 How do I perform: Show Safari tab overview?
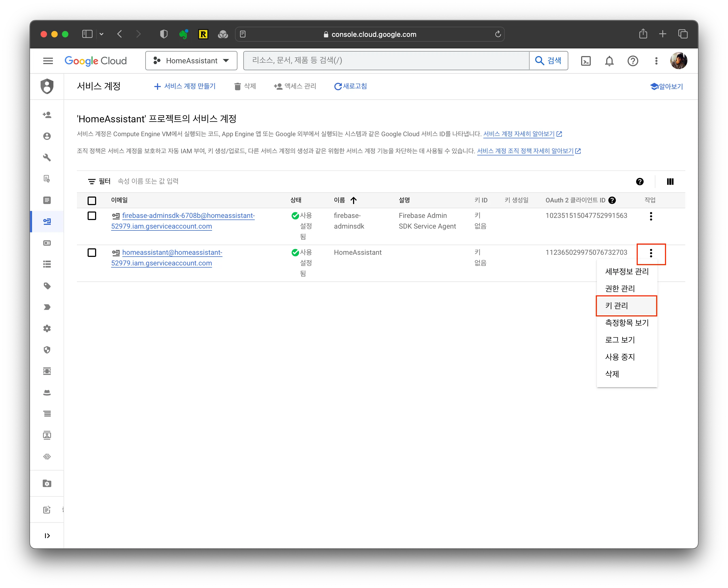pyautogui.click(x=683, y=34)
